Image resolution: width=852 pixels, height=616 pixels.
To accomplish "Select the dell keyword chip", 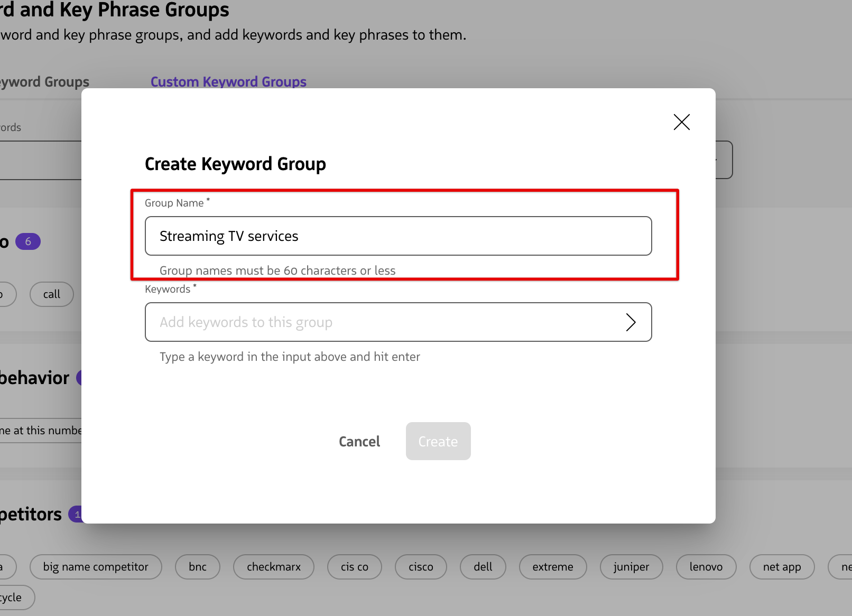I will point(483,566).
